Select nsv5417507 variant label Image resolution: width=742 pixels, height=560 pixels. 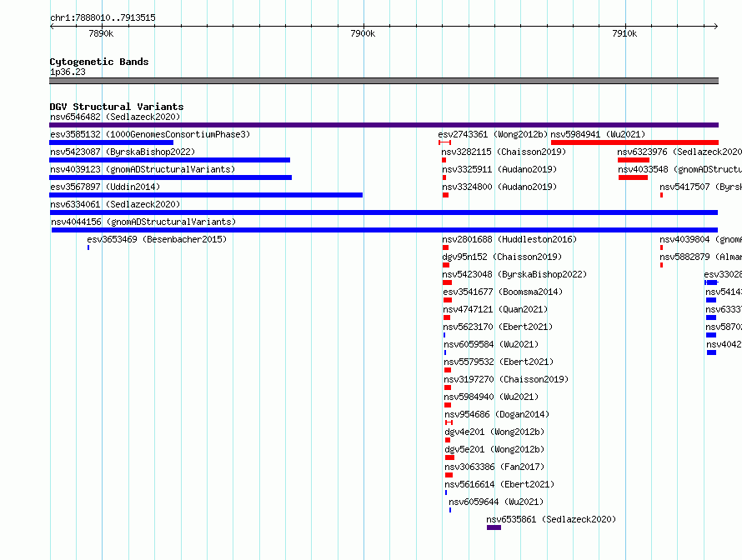click(x=700, y=187)
